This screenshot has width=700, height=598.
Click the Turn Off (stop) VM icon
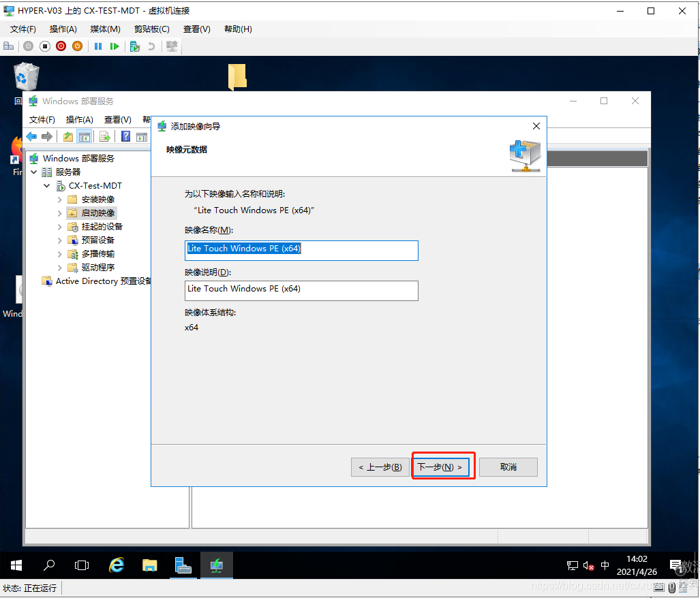pos(44,46)
